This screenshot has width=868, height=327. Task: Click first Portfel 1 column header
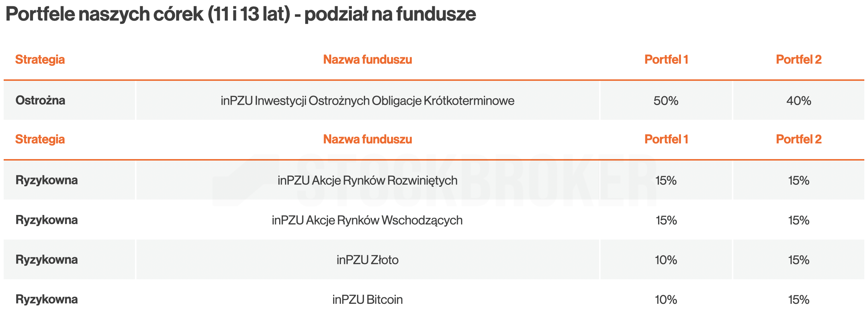(666, 60)
